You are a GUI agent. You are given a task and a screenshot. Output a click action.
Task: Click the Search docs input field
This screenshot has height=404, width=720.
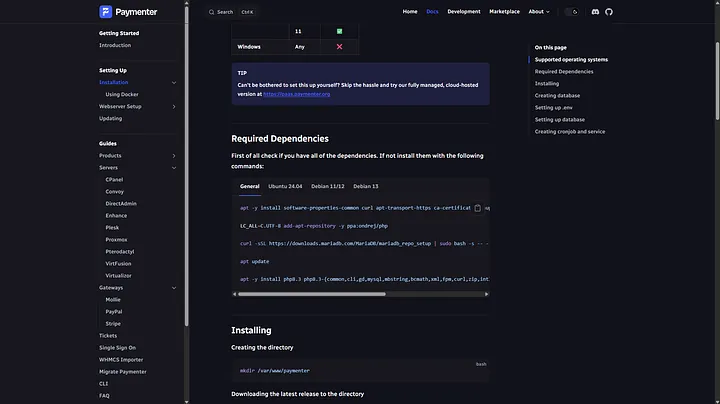(x=231, y=12)
